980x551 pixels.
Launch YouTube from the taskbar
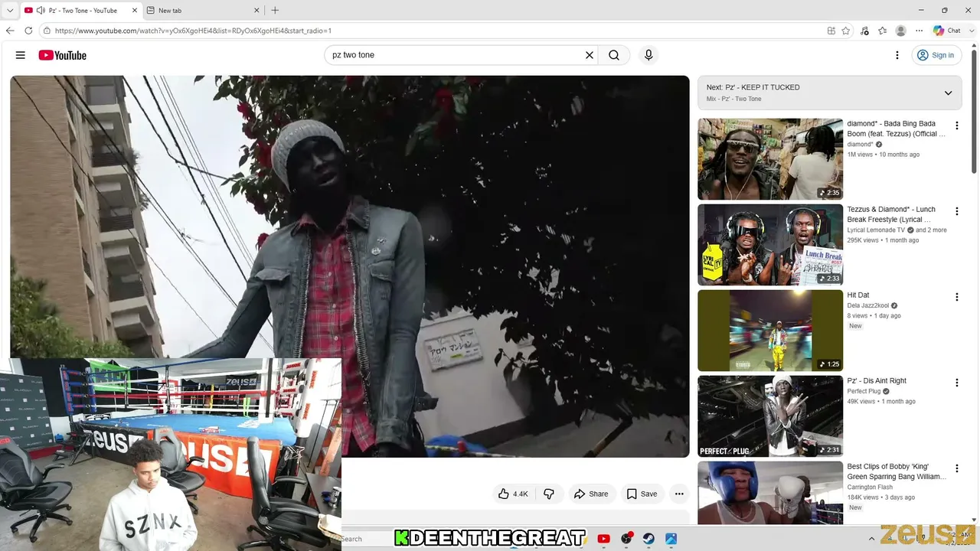(x=603, y=539)
